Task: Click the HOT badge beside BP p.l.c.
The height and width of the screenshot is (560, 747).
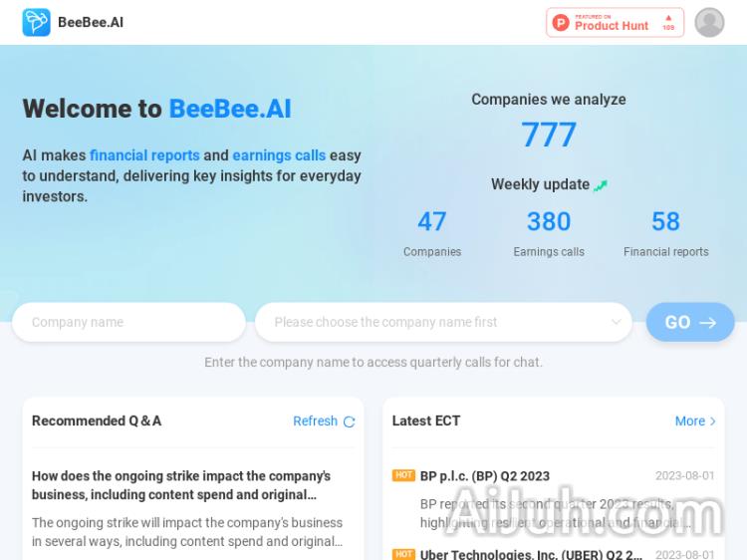Action: [x=403, y=475]
